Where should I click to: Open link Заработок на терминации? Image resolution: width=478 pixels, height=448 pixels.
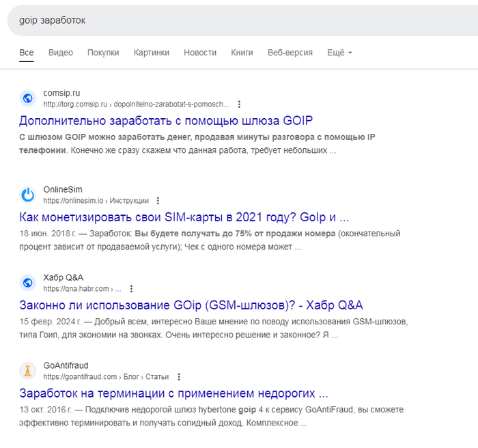pos(174,393)
